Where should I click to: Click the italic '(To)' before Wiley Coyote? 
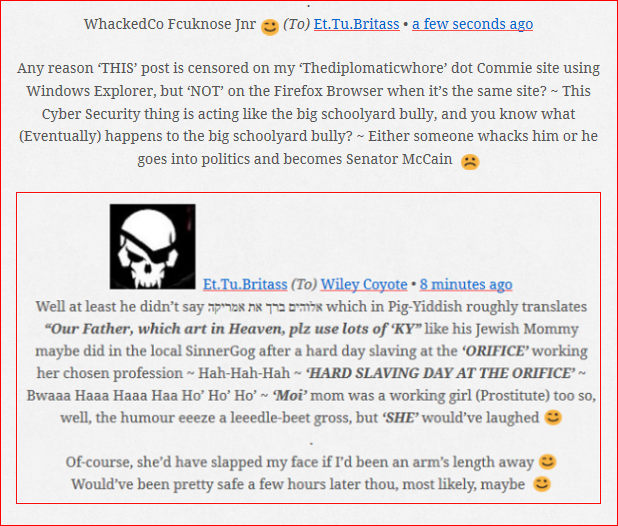pos(304,284)
